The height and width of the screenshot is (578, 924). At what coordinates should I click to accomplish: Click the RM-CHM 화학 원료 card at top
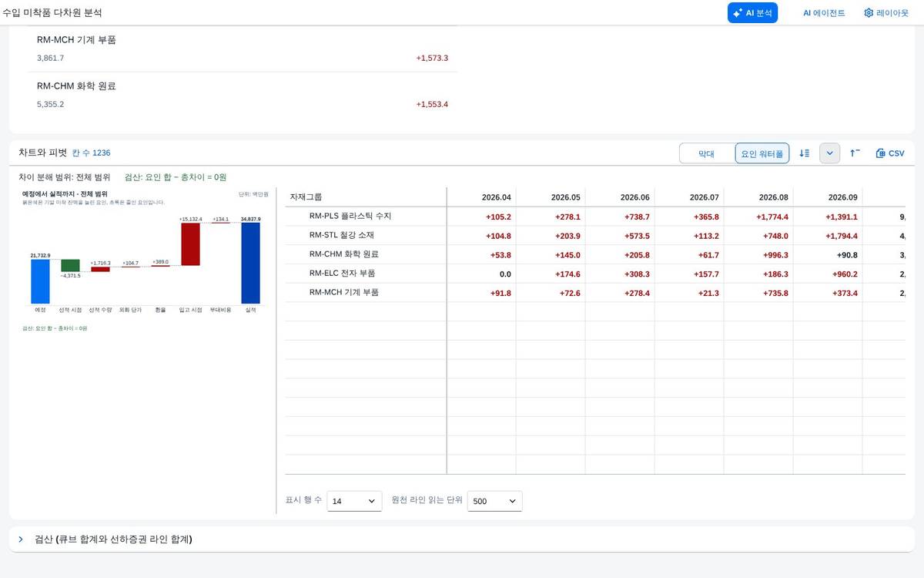[x=243, y=95]
